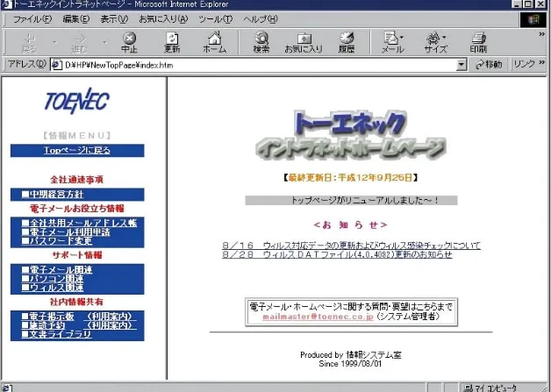Viewport: 551px width, 392px height.
Task: Open パソコン関連 support link
Action: 53,279
